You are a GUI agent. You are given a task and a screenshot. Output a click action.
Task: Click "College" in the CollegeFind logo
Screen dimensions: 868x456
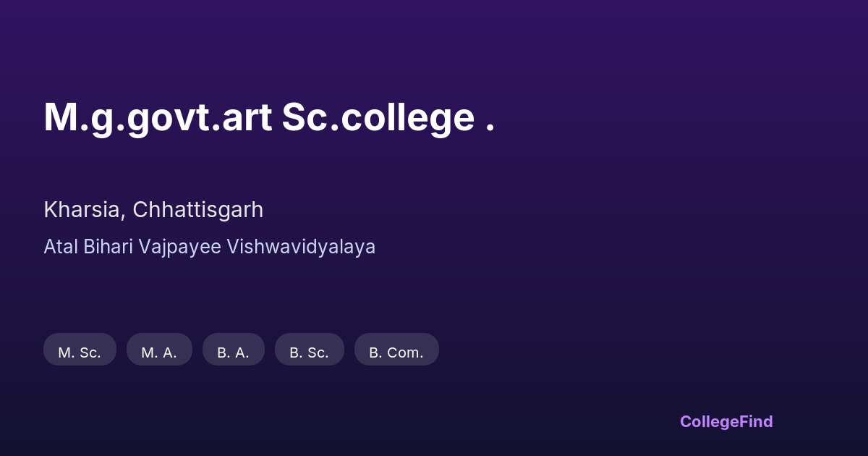coord(710,421)
